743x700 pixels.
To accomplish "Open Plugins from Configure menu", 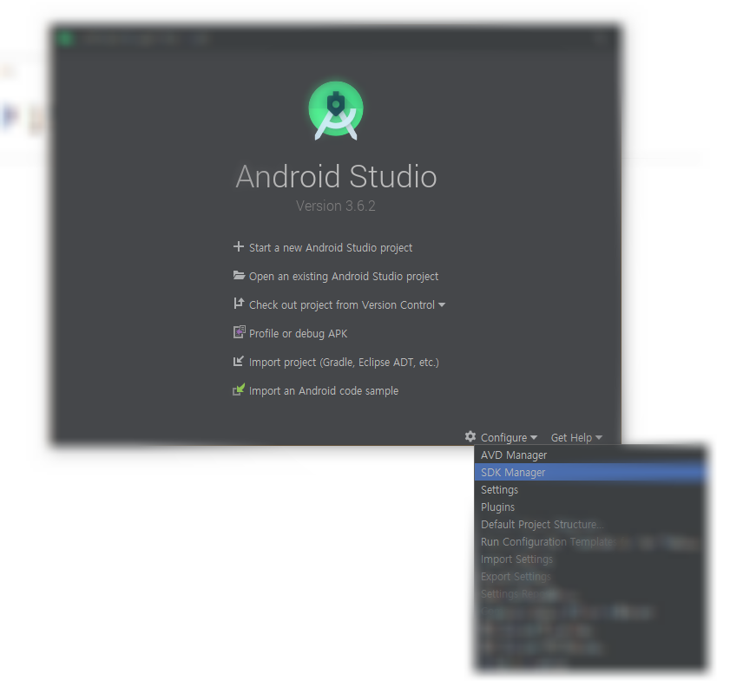I will 590,507.
